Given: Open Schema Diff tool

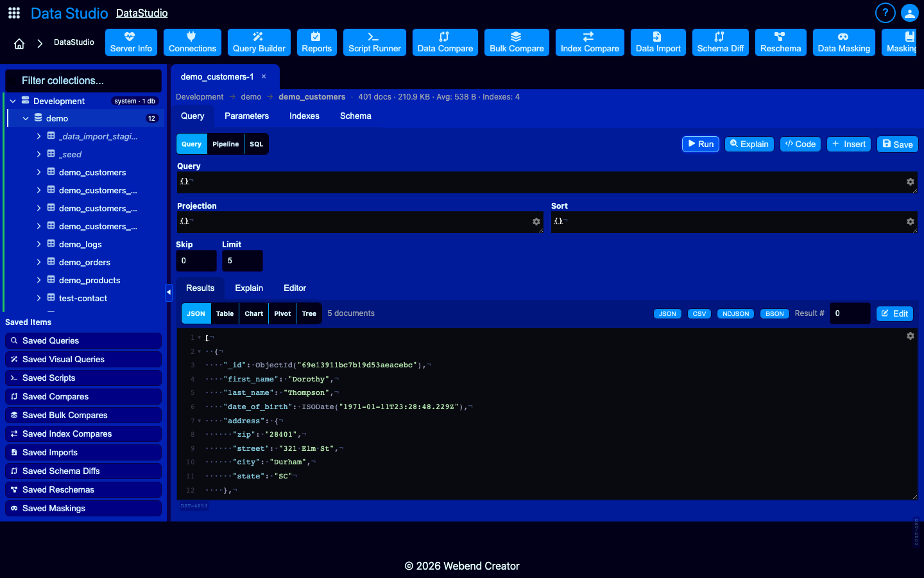Looking at the screenshot, I should click(721, 42).
